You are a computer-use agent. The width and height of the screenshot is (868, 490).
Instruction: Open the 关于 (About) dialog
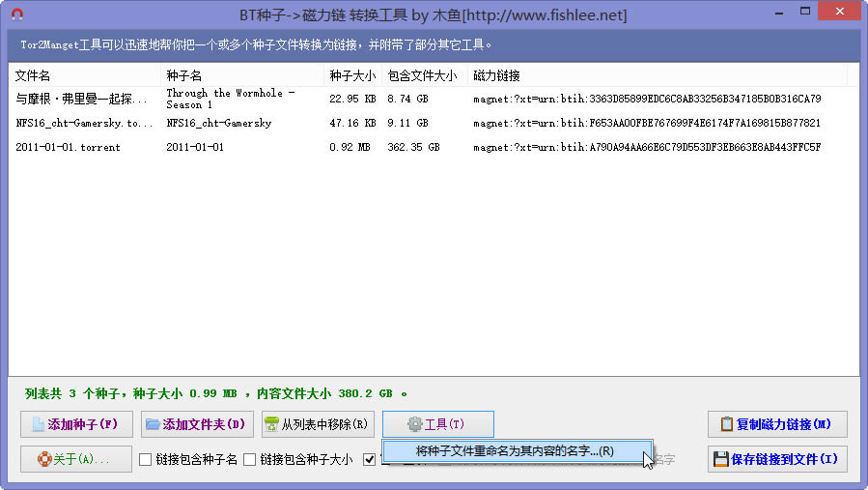(72, 459)
